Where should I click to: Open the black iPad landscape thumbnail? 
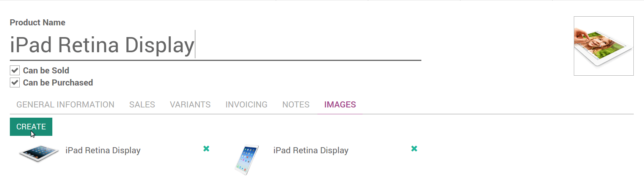pos(39,153)
